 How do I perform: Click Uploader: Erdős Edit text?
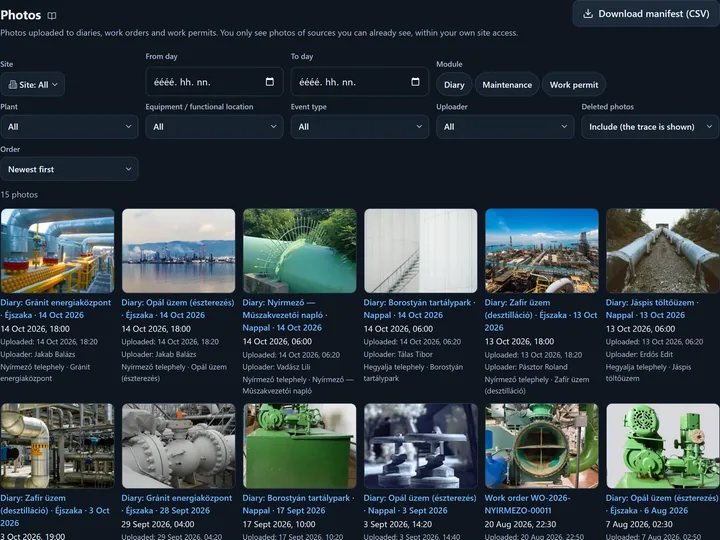click(639, 354)
